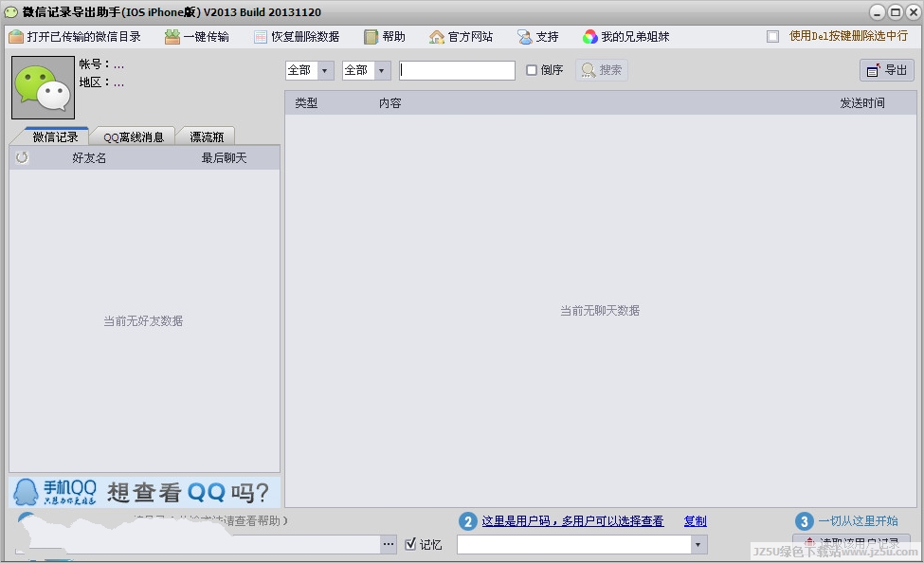Switch to QQ离线消息 tab

tap(134, 136)
